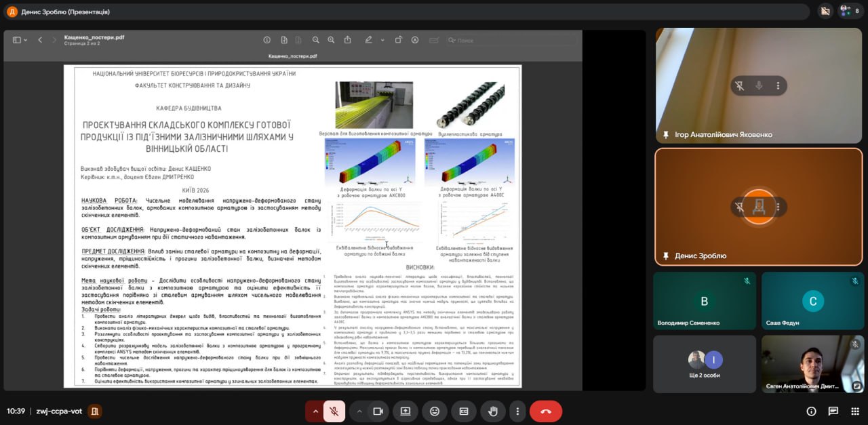Screen dimensions: 868x425
Task: Toggle closed captions
Action: point(464,411)
